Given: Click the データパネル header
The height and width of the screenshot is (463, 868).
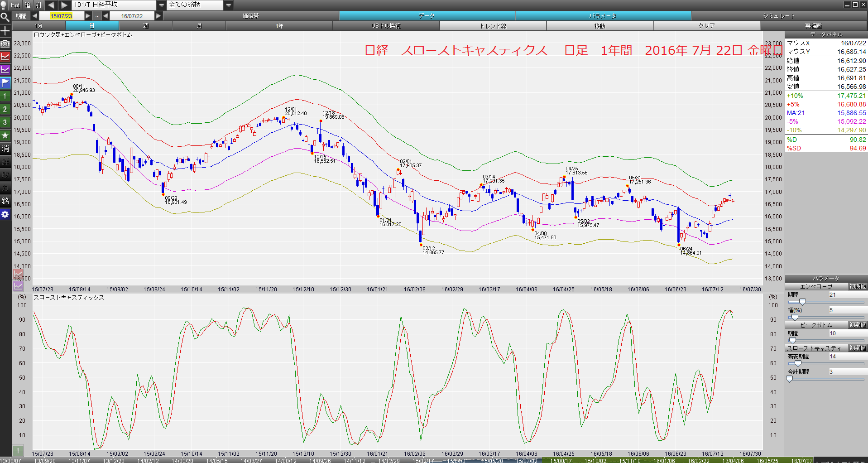Looking at the screenshot, I should 826,34.
